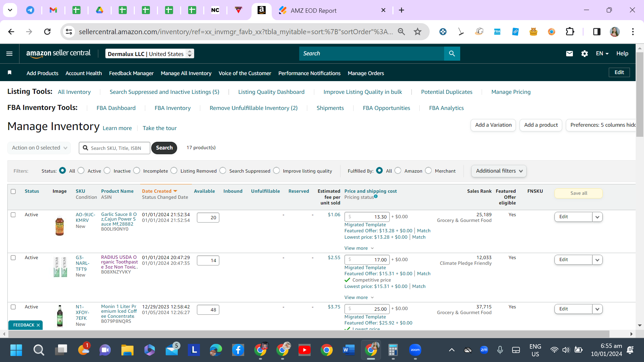
Task: Click the teal search magnifier button
Action: point(452,54)
